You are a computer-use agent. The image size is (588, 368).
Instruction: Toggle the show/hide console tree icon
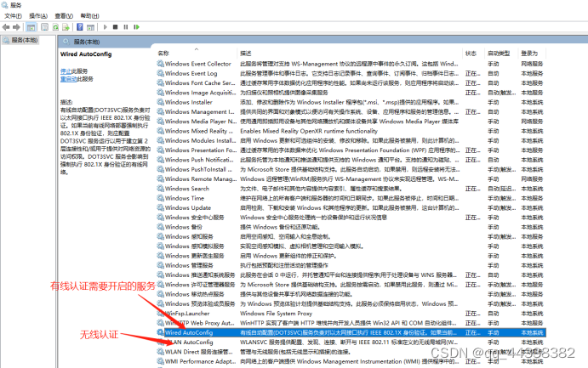point(31,27)
